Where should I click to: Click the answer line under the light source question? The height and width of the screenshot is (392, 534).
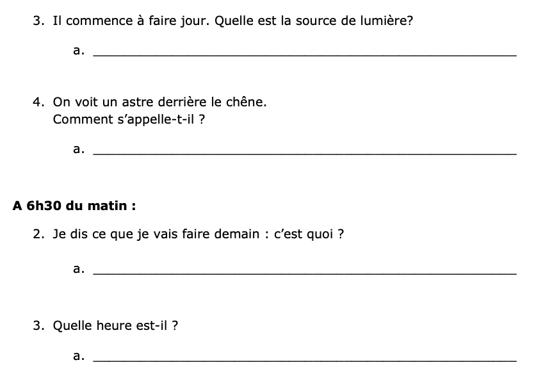(x=304, y=55)
